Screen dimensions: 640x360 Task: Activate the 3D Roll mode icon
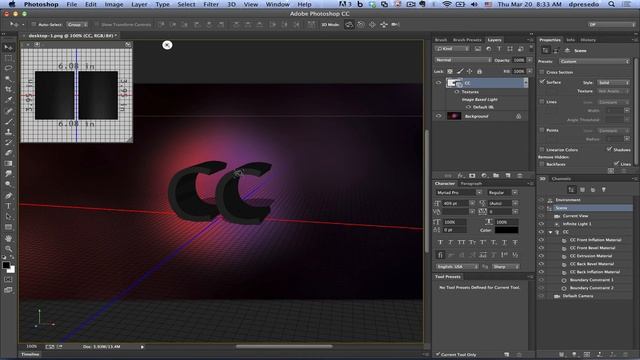coord(361,24)
